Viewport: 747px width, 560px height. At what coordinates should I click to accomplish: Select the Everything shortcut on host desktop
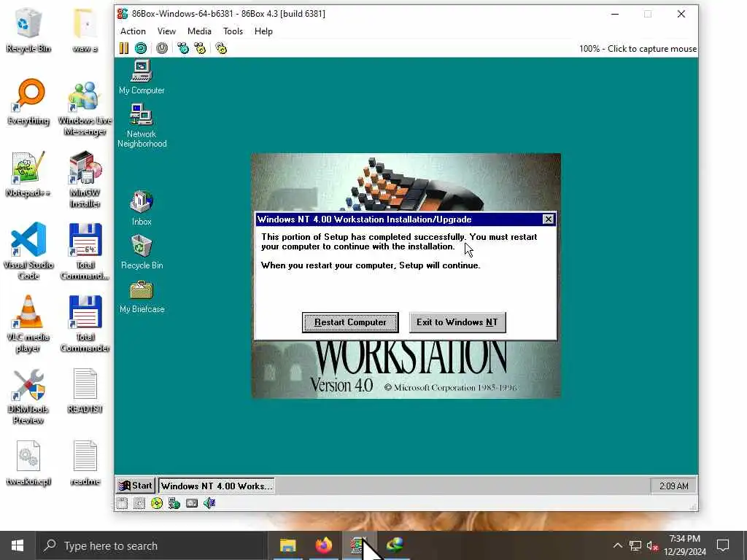pyautogui.click(x=28, y=102)
